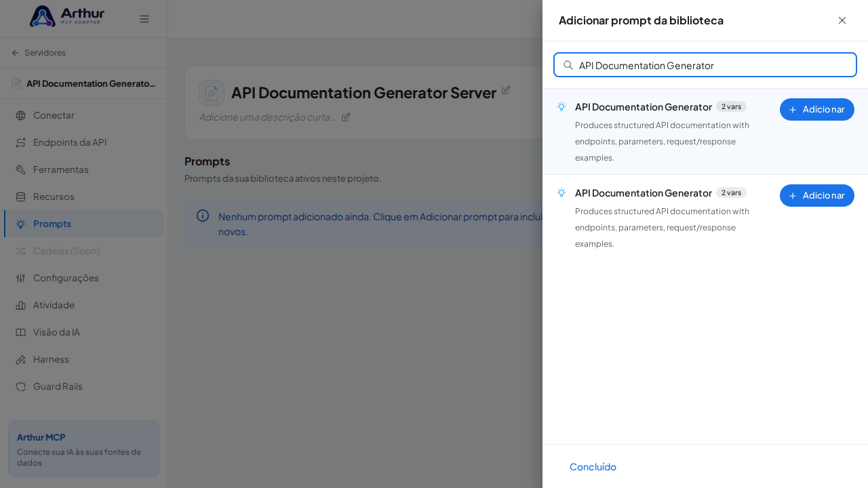Screen dimensions: 868x488
Task: Click the lightbulb icon next to Prompts
Action: coord(20,224)
